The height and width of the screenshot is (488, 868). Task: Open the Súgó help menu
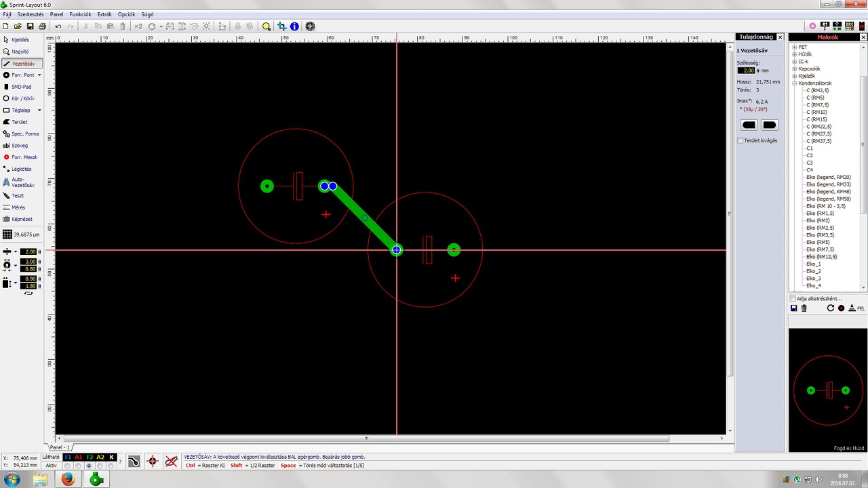pos(147,14)
